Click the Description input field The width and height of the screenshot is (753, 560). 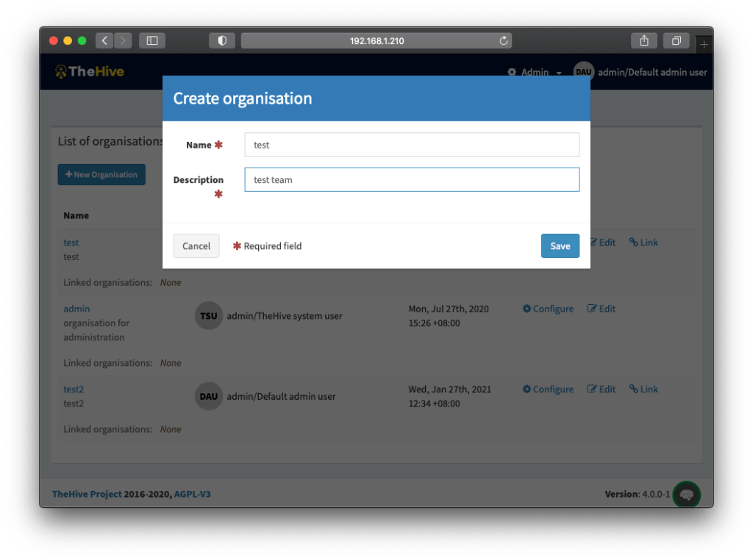pyautogui.click(x=411, y=180)
